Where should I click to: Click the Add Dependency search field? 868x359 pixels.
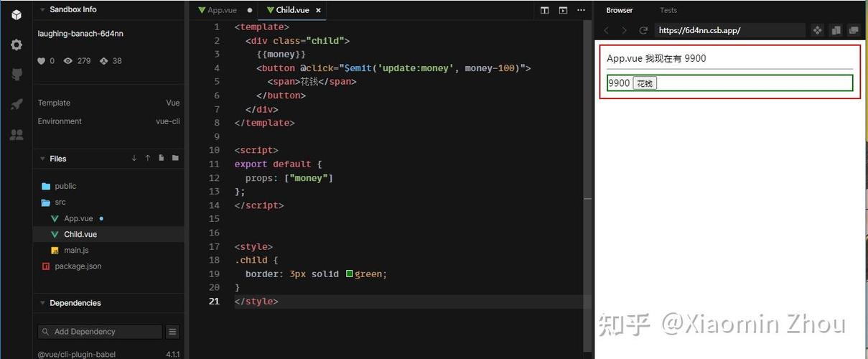[x=101, y=332]
